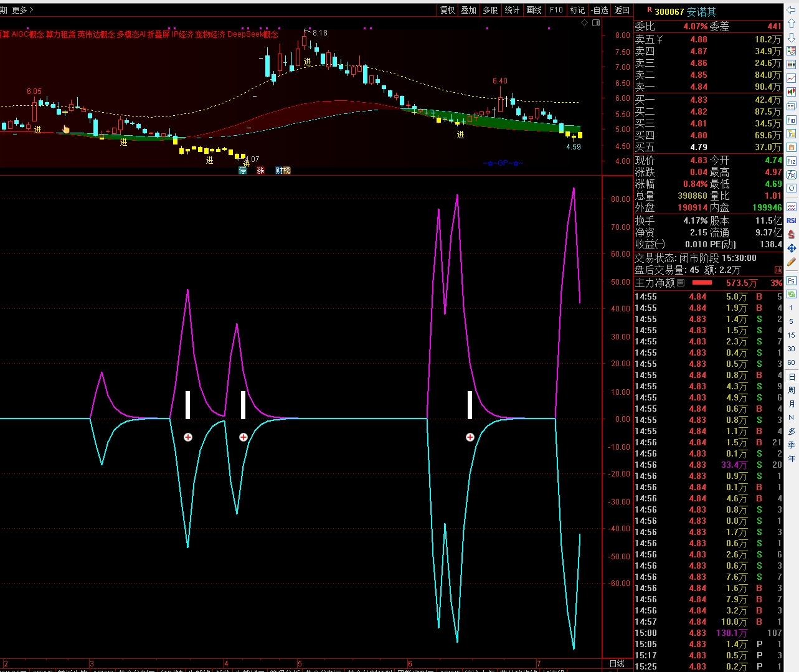Select the 季 quarterly period
The image size is (799, 672).
pos(792,445)
